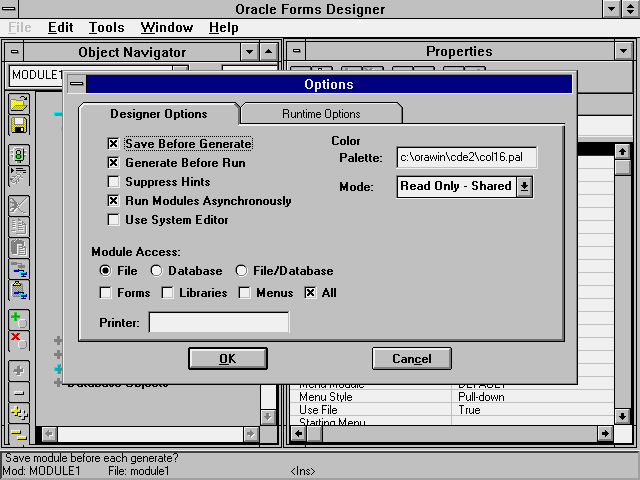
Task: Click the Open folder icon in Navigator toolbar
Action: pos(19,103)
